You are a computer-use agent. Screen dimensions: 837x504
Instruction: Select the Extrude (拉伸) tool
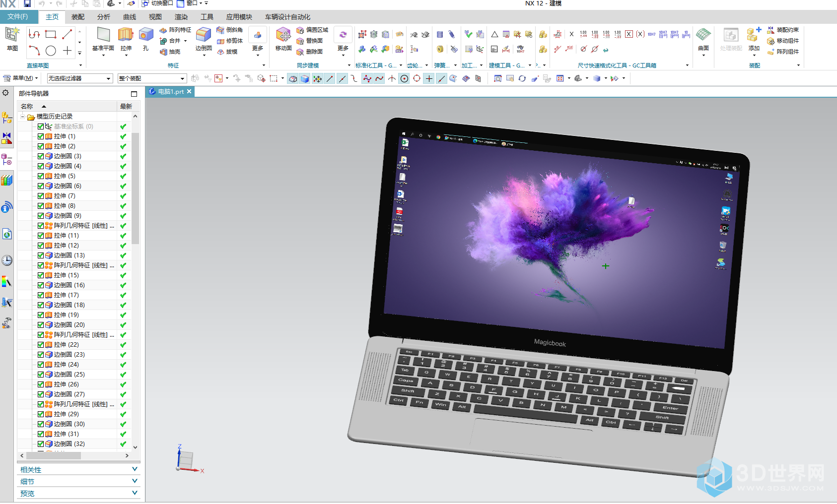(126, 40)
